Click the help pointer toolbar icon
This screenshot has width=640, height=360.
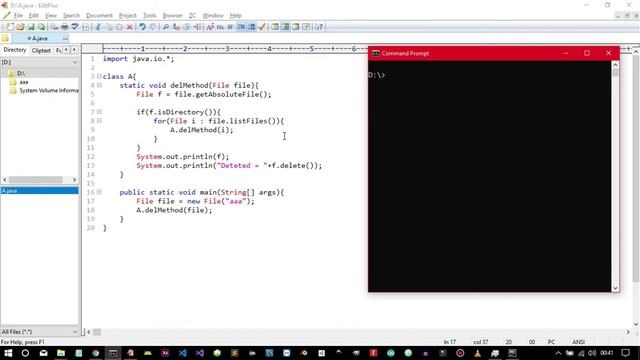[319, 27]
